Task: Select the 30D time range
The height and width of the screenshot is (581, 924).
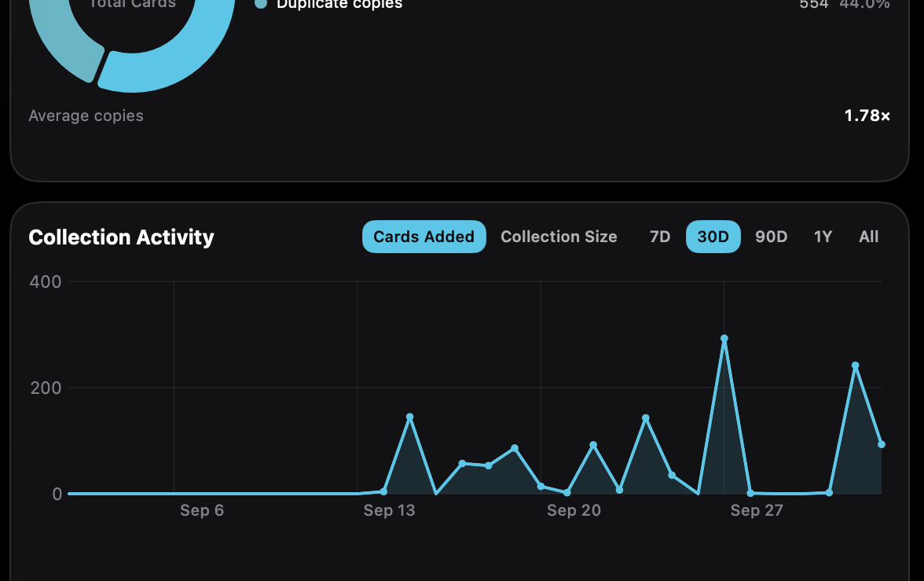Action: click(x=713, y=237)
